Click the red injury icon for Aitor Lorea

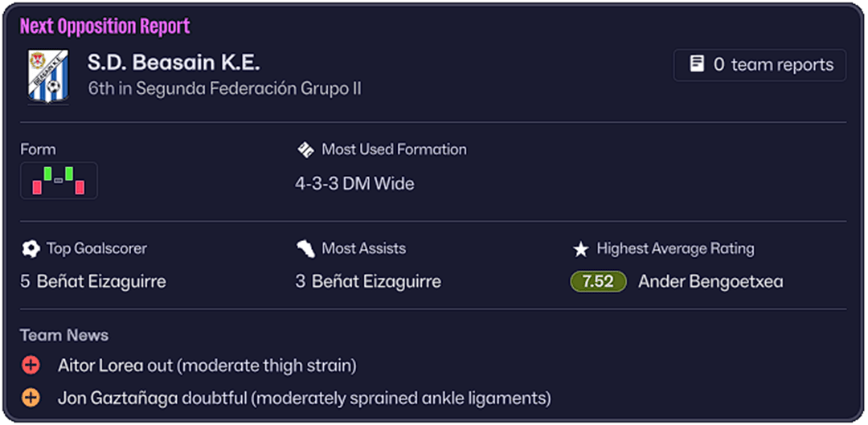31,366
